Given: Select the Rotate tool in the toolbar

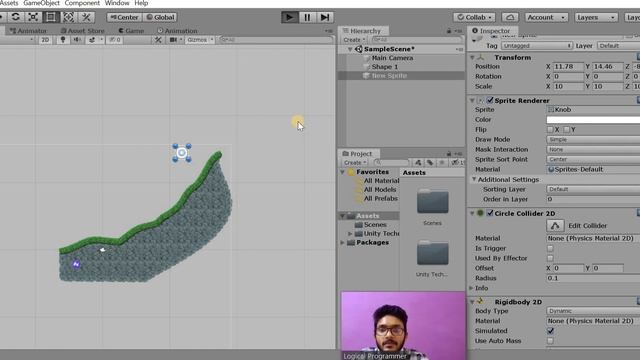Looking at the screenshot, I should tap(16, 17).
